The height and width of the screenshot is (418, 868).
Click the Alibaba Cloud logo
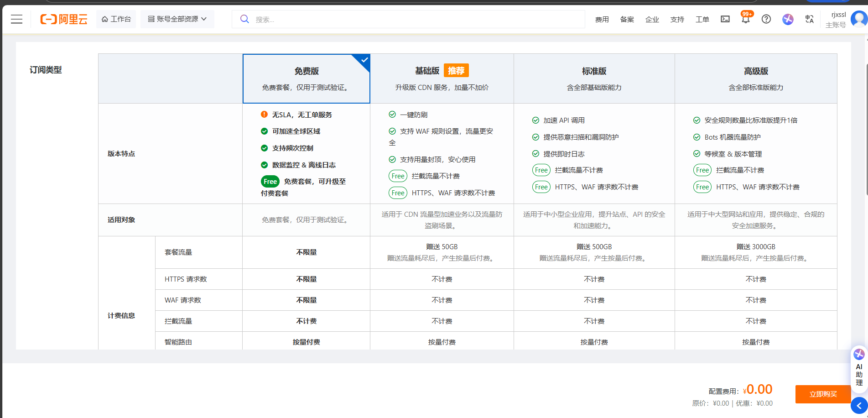click(64, 19)
